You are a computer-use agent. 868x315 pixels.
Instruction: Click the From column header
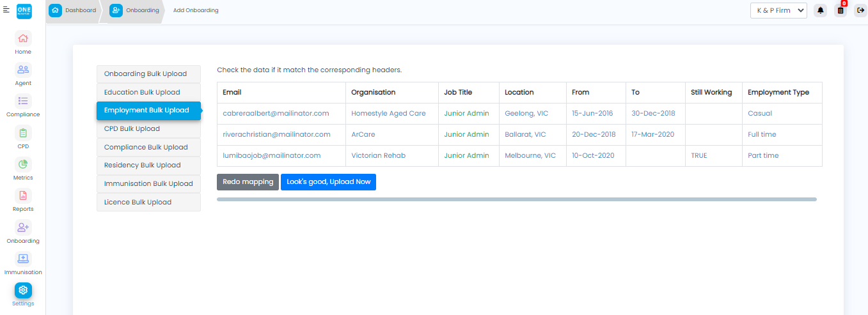[x=596, y=93]
